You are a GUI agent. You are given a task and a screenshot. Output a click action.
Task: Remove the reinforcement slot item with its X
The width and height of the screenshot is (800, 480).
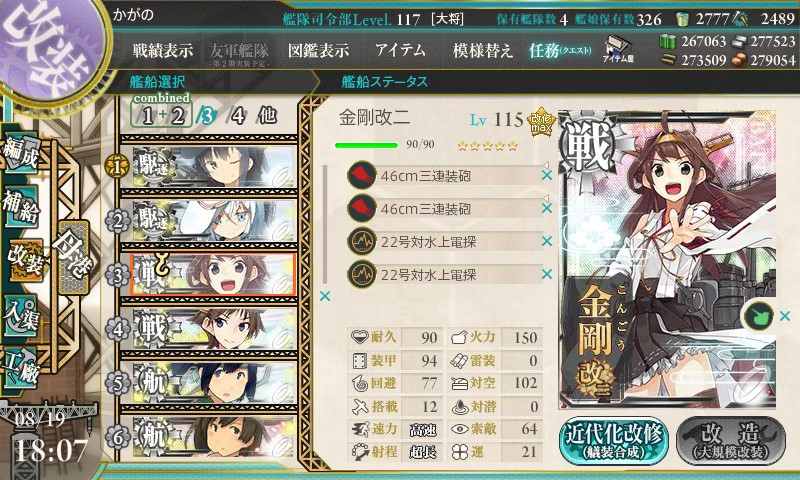point(785,316)
